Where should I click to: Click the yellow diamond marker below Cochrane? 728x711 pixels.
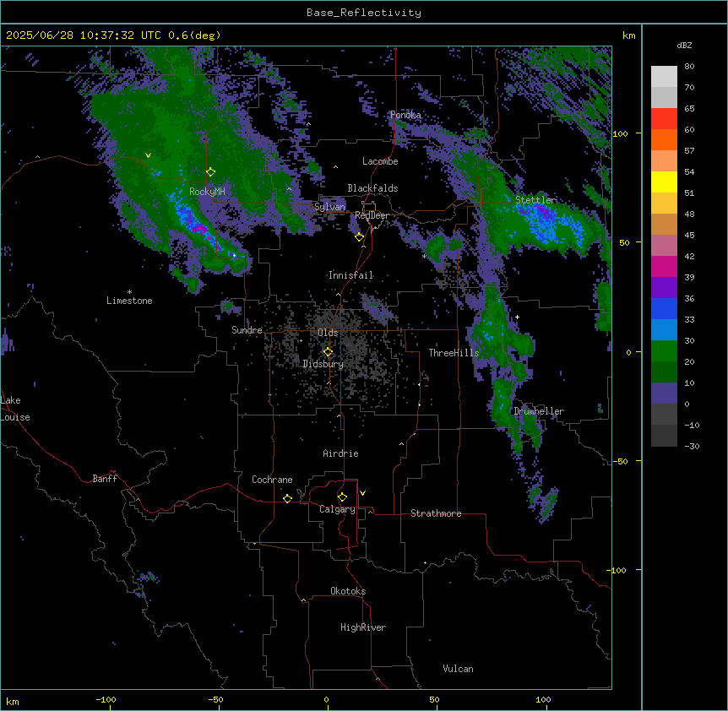coord(287,498)
